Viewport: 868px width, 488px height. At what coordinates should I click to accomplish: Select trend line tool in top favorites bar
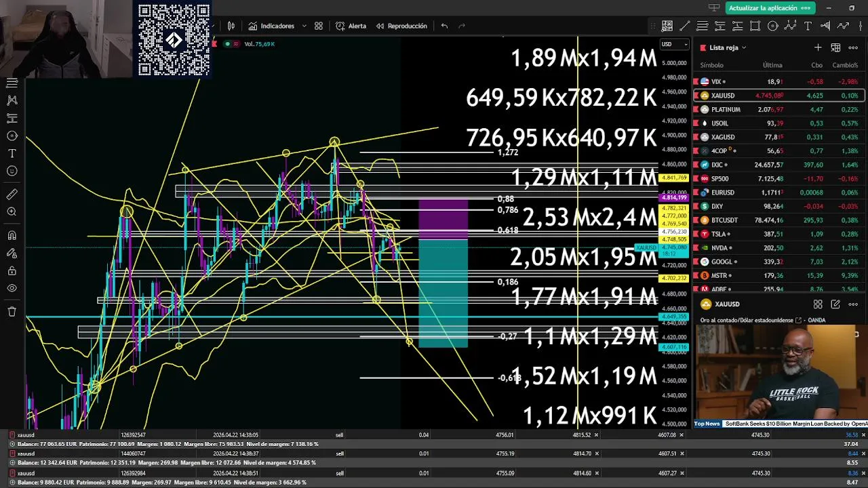685,26
